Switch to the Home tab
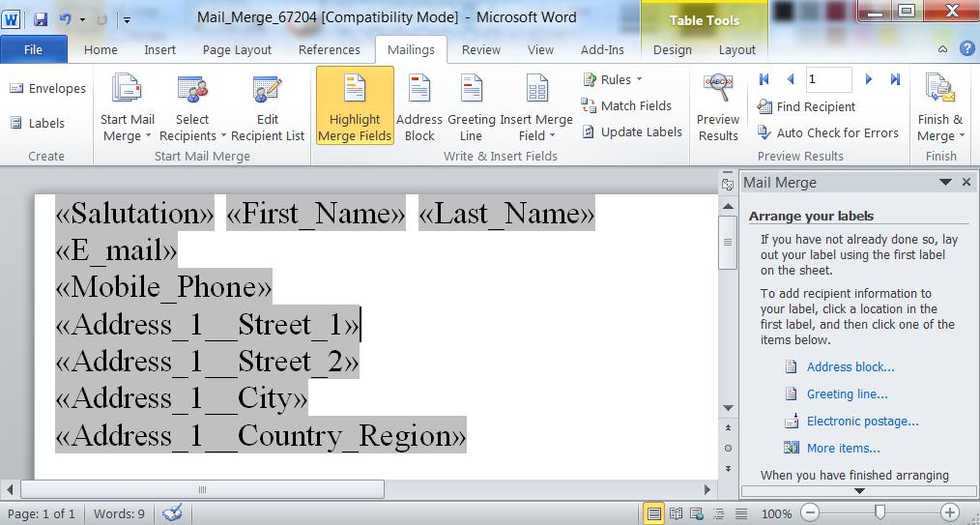Screen dimensions: 980x525 click(x=101, y=50)
